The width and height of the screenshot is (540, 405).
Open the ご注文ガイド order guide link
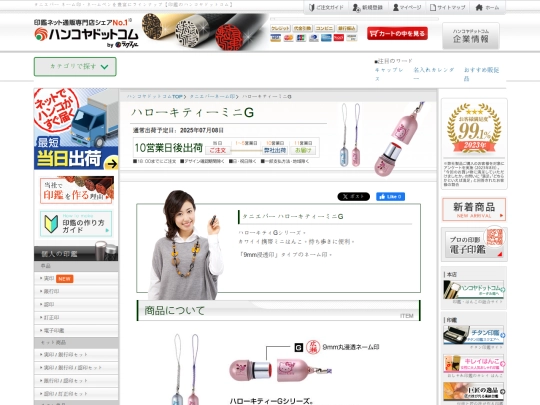tap(326, 7)
